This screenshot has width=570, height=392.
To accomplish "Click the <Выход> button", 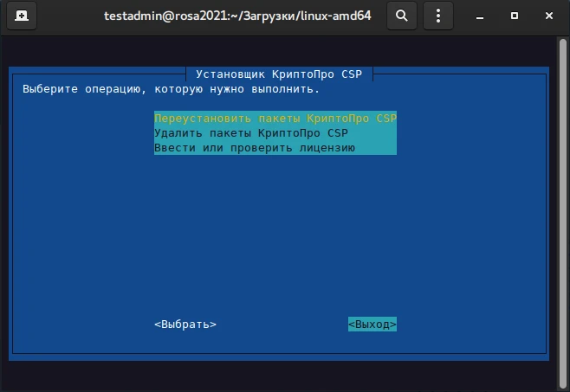I will (372, 324).
